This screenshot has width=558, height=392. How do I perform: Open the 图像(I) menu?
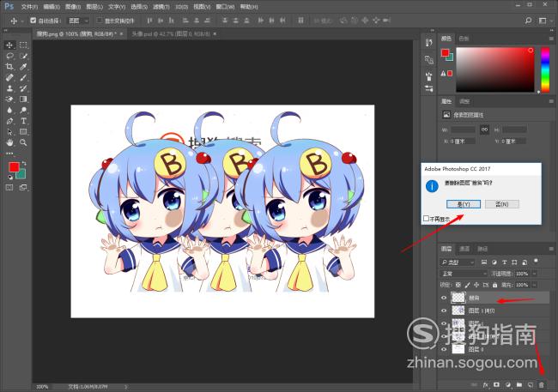[73, 7]
